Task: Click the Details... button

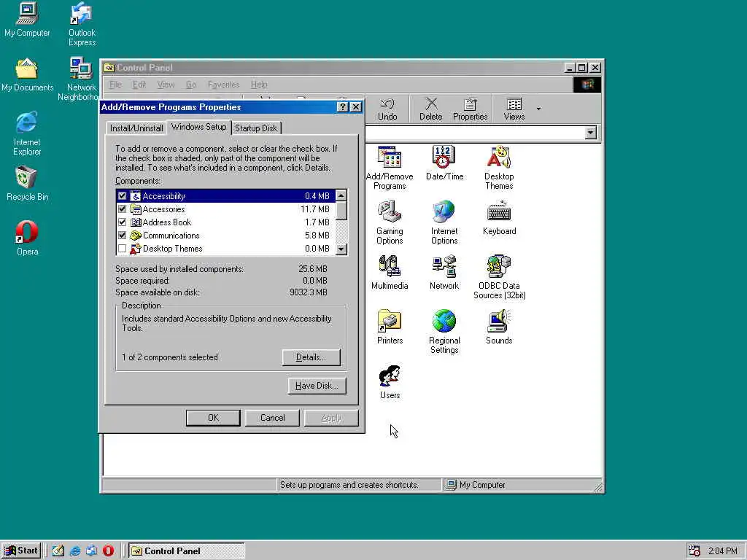Action: click(x=311, y=357)
